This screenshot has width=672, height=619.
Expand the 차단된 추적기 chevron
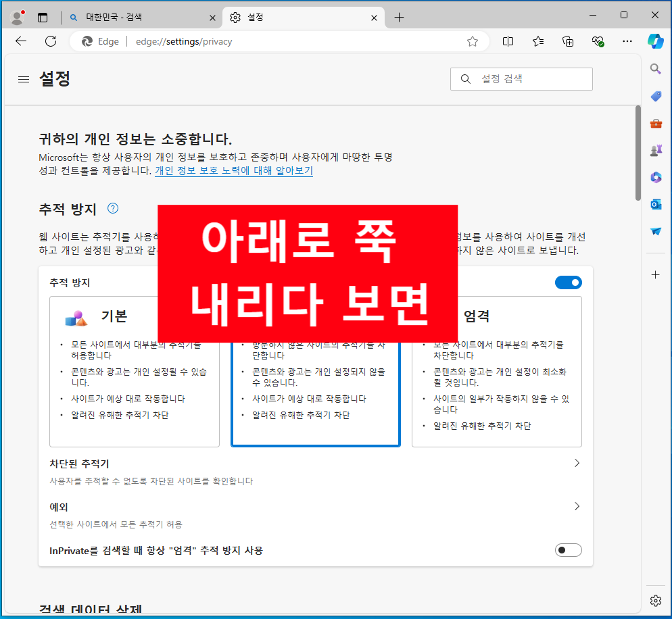pos(577,463)
